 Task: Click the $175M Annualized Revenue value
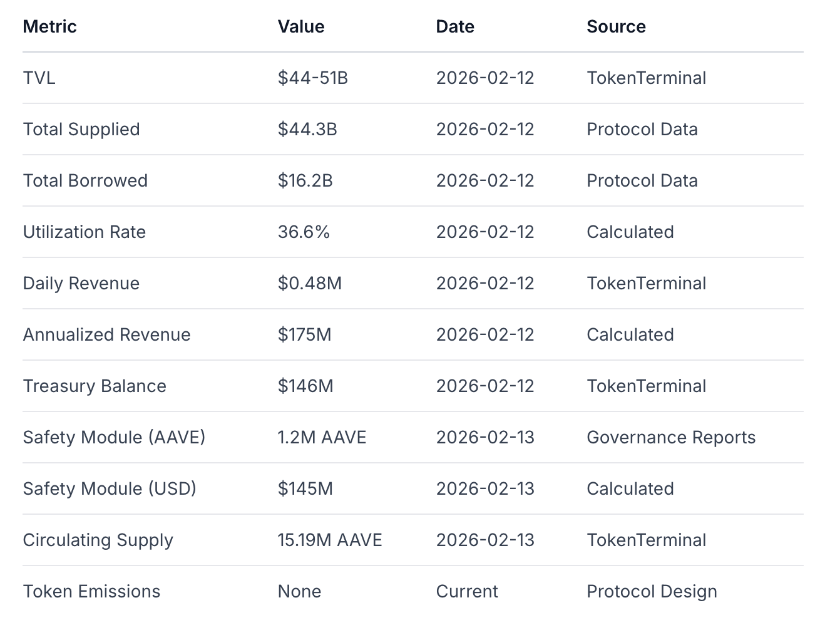coord(304,334)
